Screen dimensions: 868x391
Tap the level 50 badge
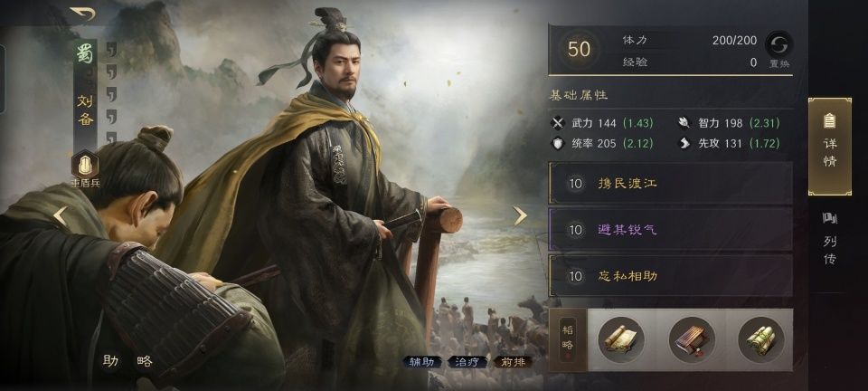pyautogui.click(x=579, y=50)
